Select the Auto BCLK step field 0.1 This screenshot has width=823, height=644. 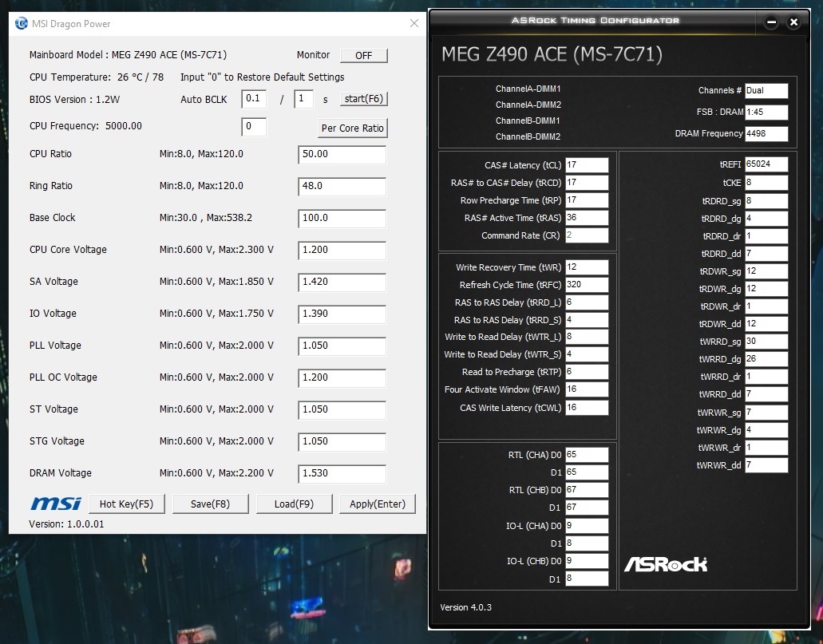(254, 99)
